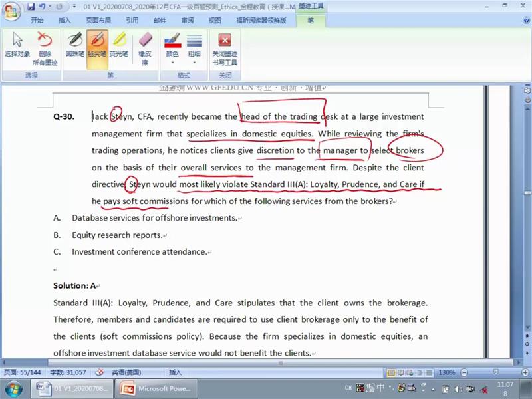Open the Windows Start menu orb

coord(13,389)
